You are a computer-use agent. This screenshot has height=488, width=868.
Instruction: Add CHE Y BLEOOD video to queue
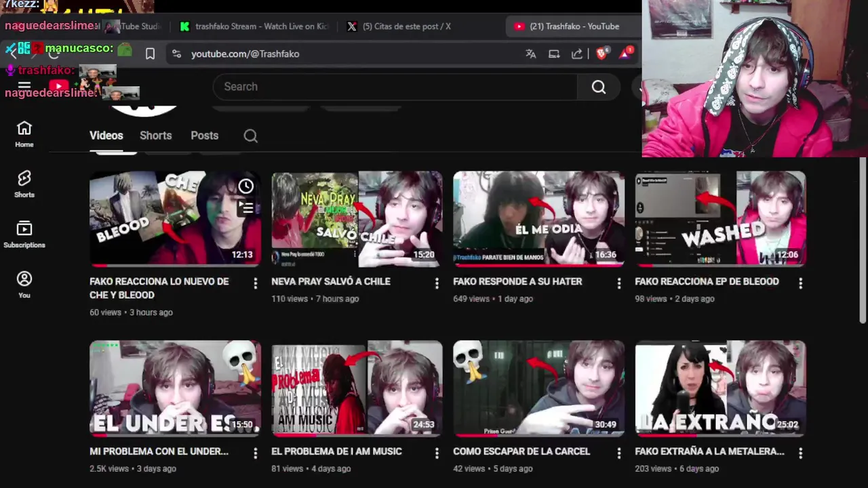246,207
